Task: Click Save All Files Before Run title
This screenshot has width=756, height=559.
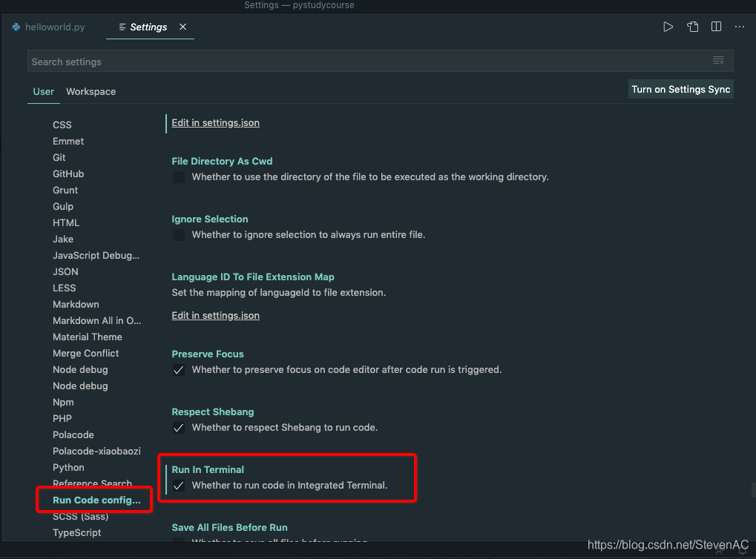Action: pos(229,528)
